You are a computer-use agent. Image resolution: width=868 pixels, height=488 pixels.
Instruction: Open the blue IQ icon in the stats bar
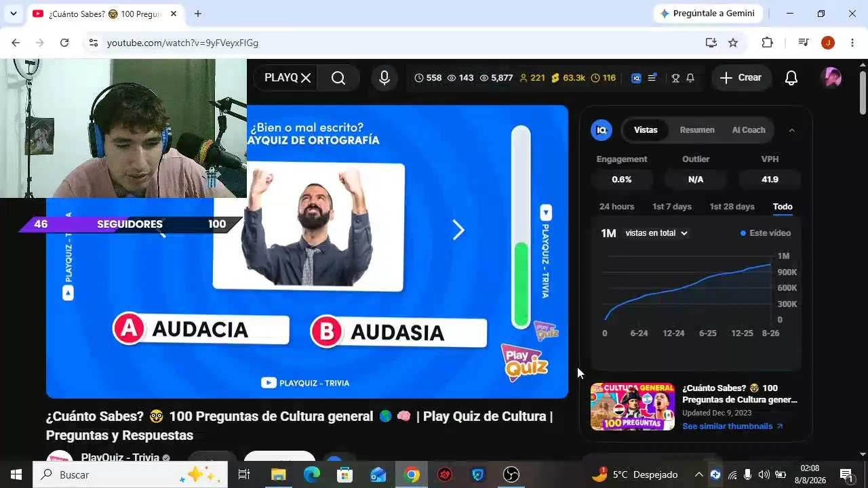pyautogui.click(x=636, y=78)
